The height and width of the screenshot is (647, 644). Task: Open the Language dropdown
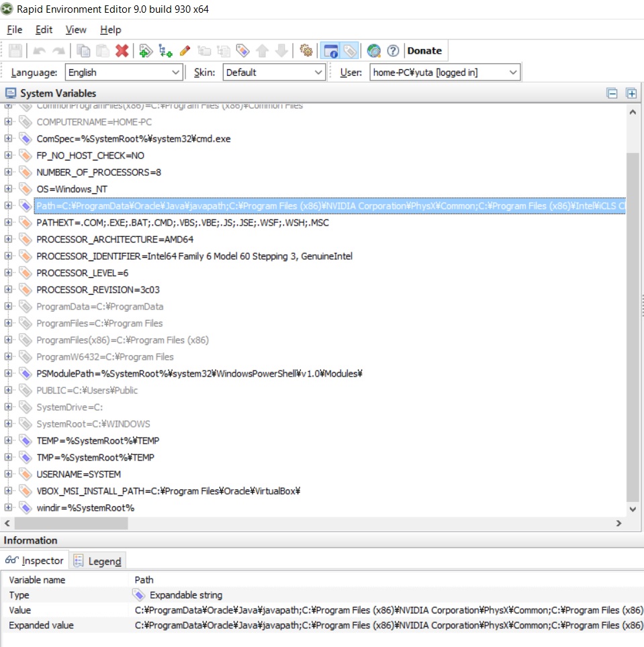click(124, 72)
